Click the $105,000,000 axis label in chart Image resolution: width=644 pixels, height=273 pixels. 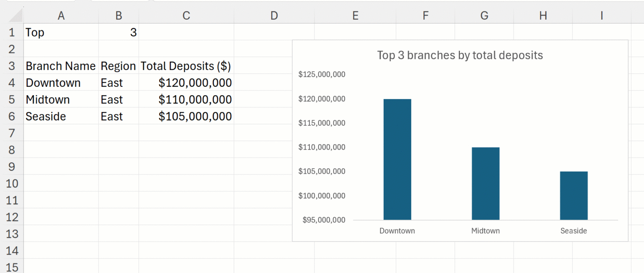322,171
